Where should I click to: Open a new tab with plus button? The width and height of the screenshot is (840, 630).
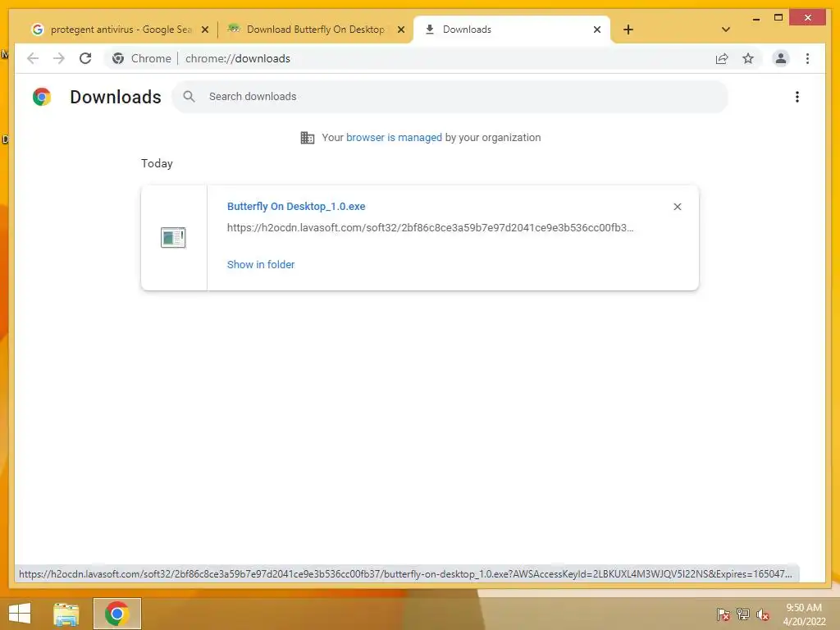pyautogui.click(x=628, y=30)
